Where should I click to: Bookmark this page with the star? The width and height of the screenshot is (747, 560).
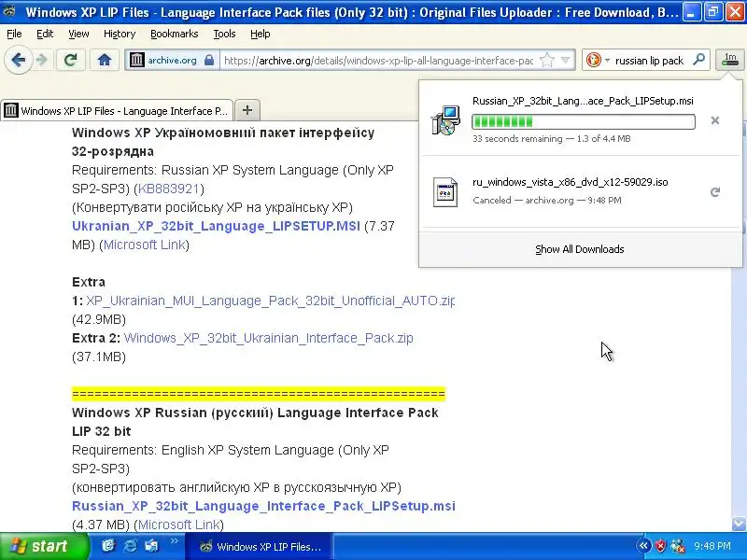[x=547, y=60]
